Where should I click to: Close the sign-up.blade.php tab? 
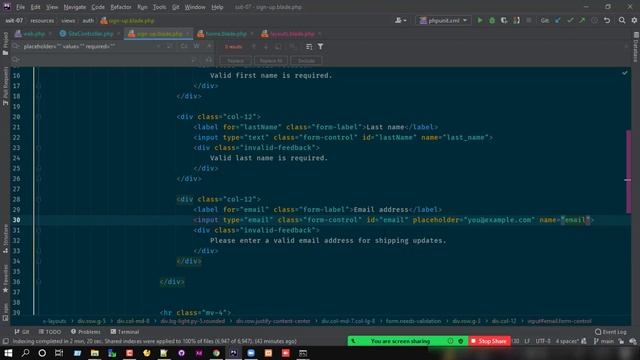click(187, 33)
